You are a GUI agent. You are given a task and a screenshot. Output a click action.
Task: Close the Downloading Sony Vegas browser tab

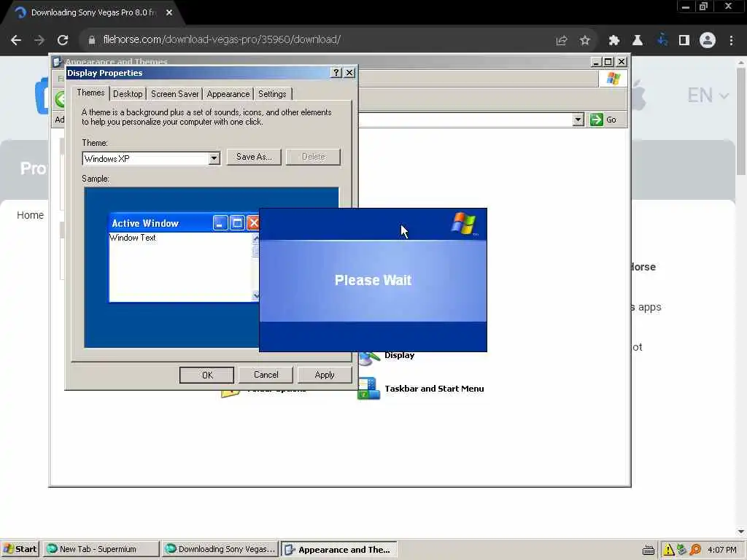pos(169,13)
